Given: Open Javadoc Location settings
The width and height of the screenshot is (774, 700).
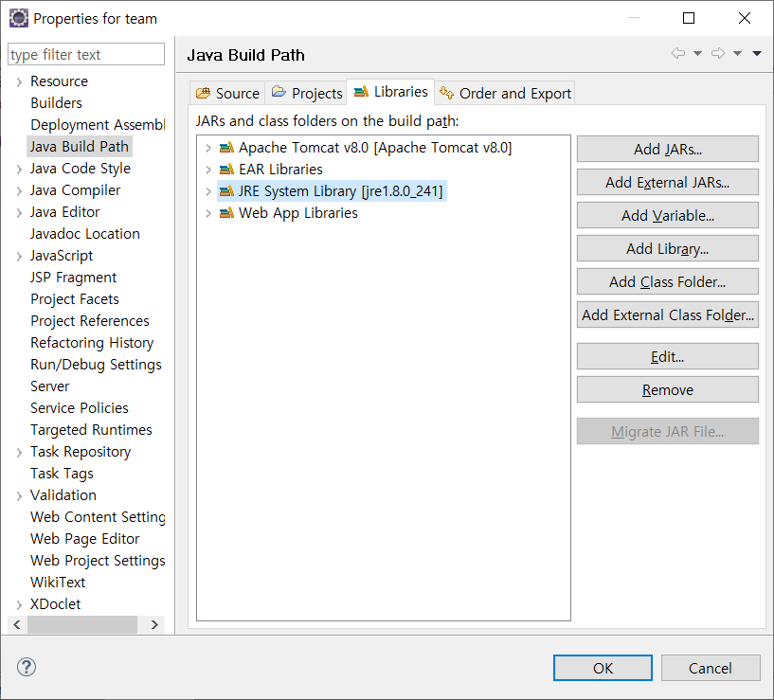Looking at the screenshot, I should tap(85, 234).
